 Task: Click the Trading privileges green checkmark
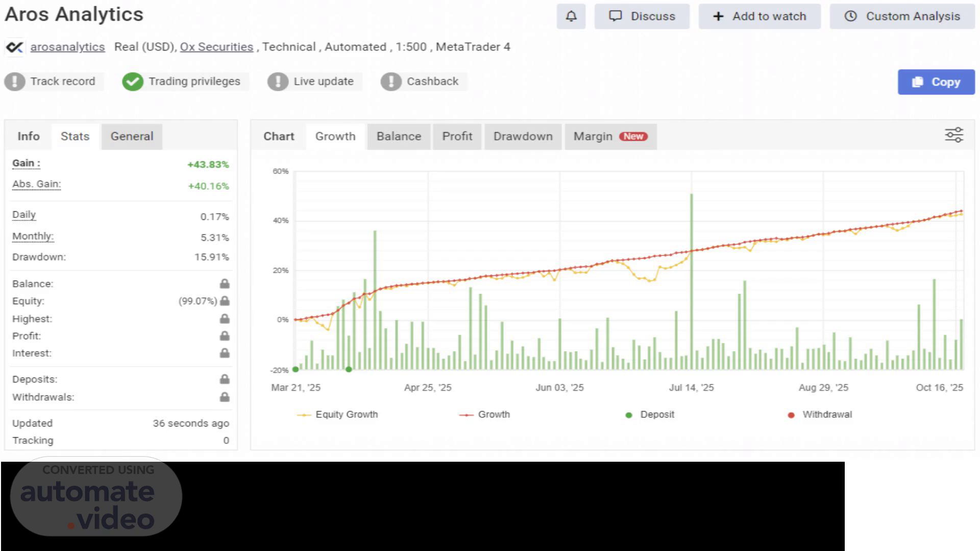pyautogui.click(x=133, y=82)
